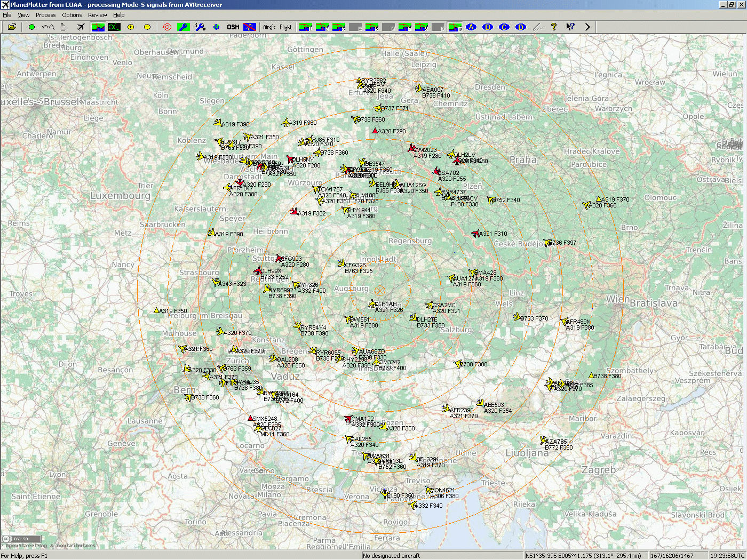Click the blue oval D button

(x=521, y=27)
